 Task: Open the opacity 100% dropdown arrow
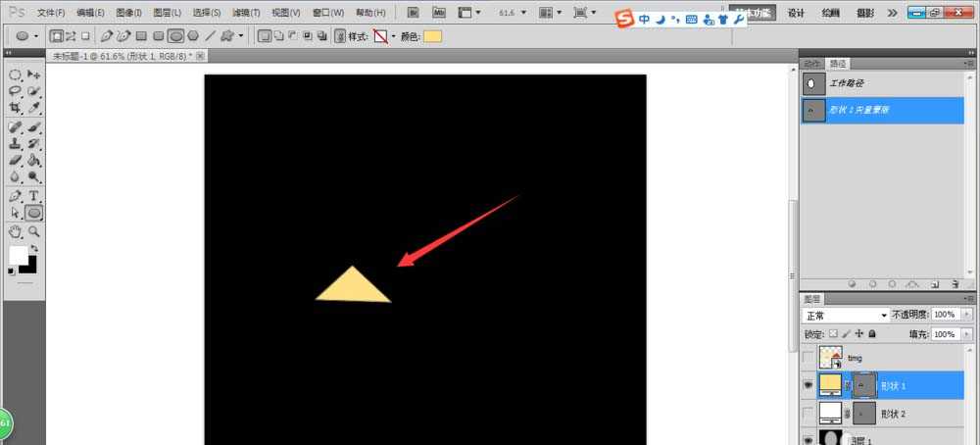(968, 316)
